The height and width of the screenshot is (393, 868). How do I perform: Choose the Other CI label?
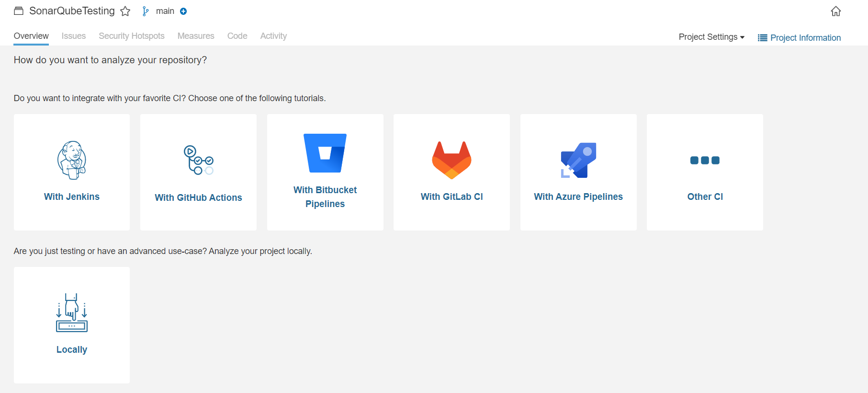705,196
